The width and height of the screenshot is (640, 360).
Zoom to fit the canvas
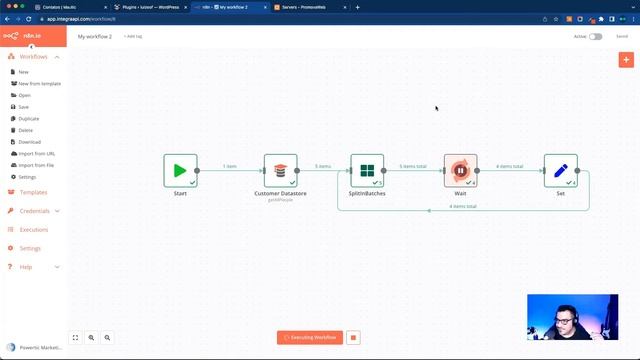pos(76,338)
